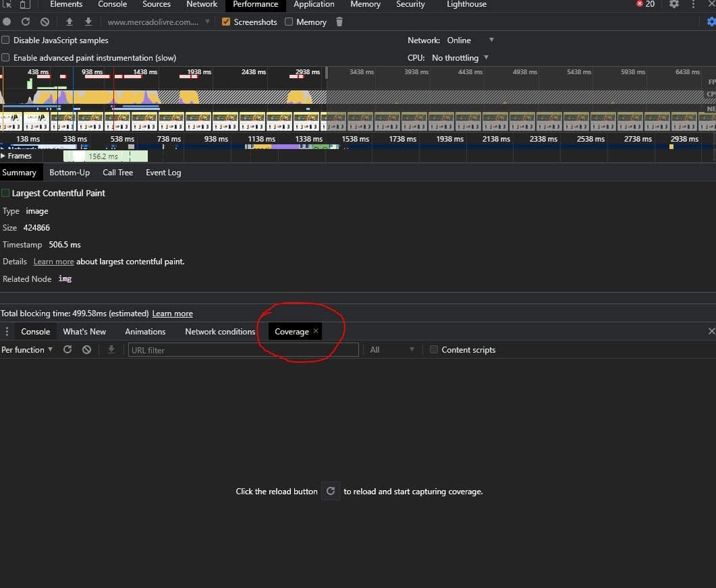Image resolution: width=716 pixels, height=588 pixels.
Task: Enable the Screenshots checkbox
Action: [x=226, y=22]
